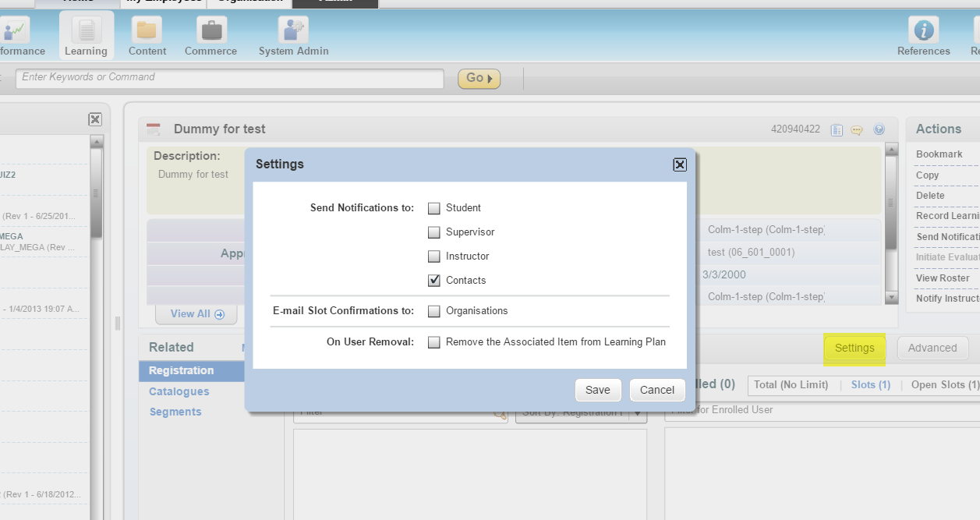Click the Open Slots (1) tab

pos(945,385)
